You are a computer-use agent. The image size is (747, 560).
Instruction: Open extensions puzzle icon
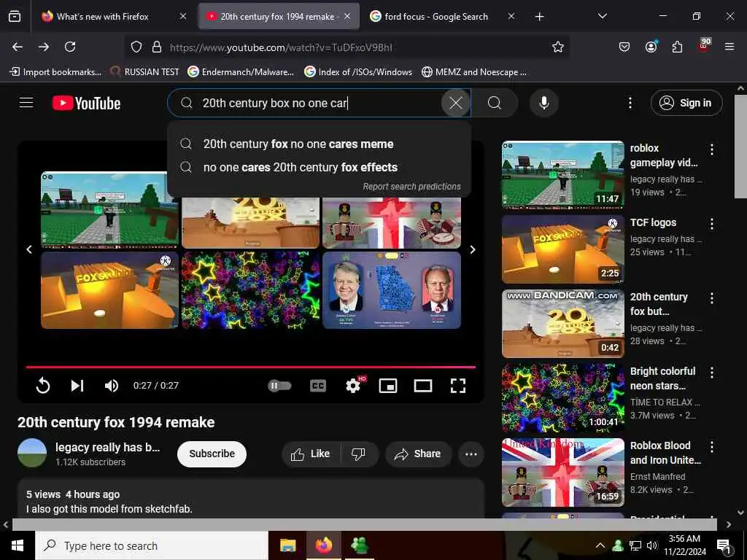click(x=677, y=47)
